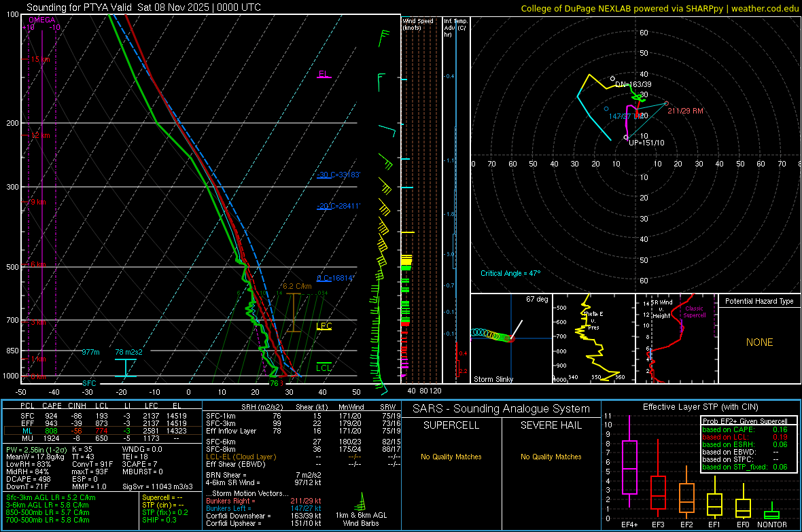Screen dimensions: 802x532
Task: Click the 'Critical Angle = 47°' text
Action: [510, 273]
